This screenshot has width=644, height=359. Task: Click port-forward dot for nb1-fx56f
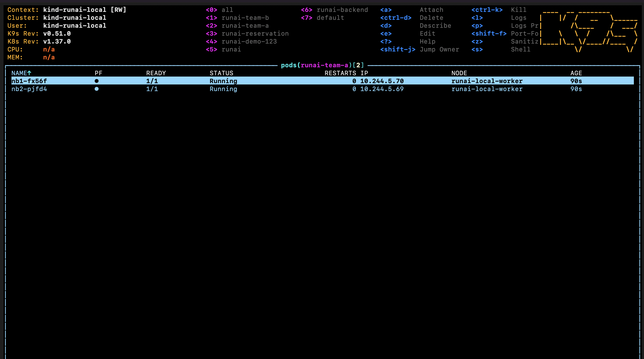pos(96,81)
